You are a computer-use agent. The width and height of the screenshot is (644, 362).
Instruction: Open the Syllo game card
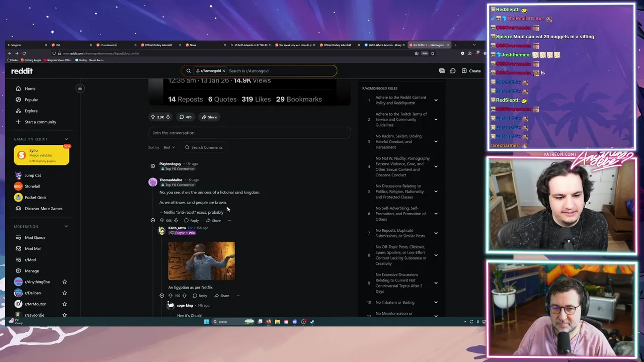coord(41,155)
